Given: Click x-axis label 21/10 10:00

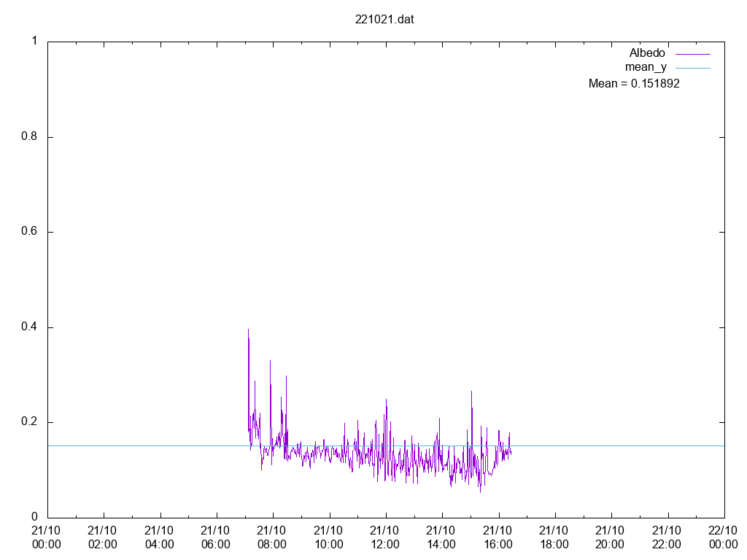Looking at the screenshot, I should pos(328,537).
